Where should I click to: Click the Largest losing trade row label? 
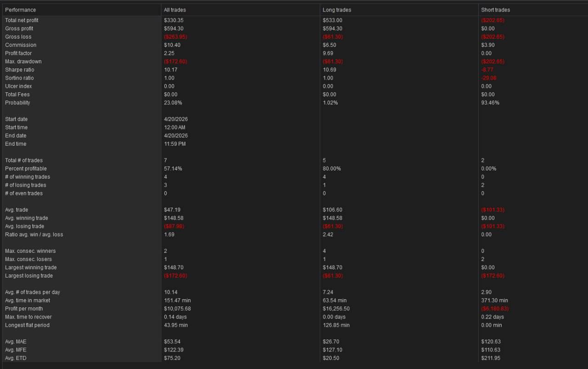(28, 276)
